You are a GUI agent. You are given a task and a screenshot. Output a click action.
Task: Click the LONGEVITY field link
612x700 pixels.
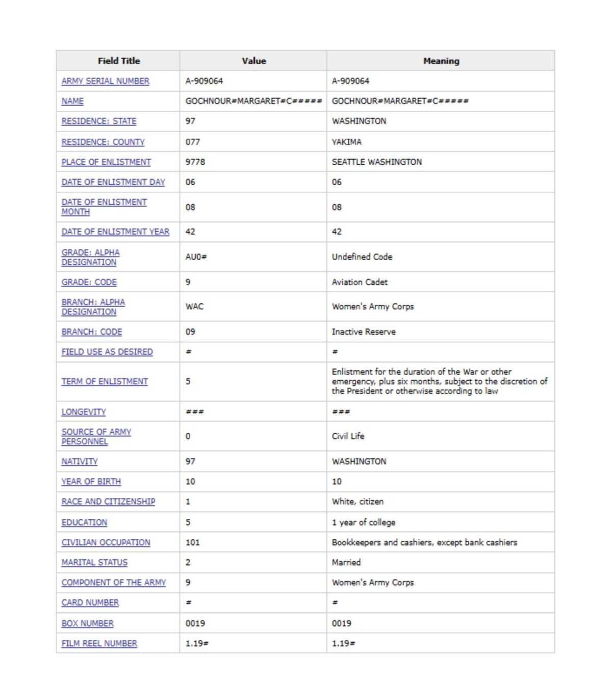point(84,412)
